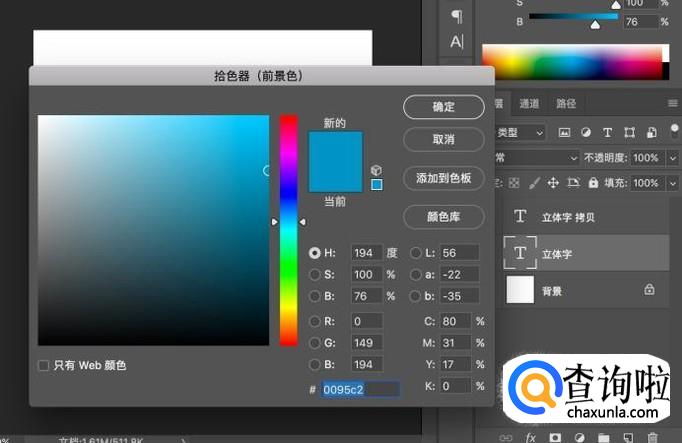
Task: Expand the 填充 fill slider arrow
Action: [672, 183]
